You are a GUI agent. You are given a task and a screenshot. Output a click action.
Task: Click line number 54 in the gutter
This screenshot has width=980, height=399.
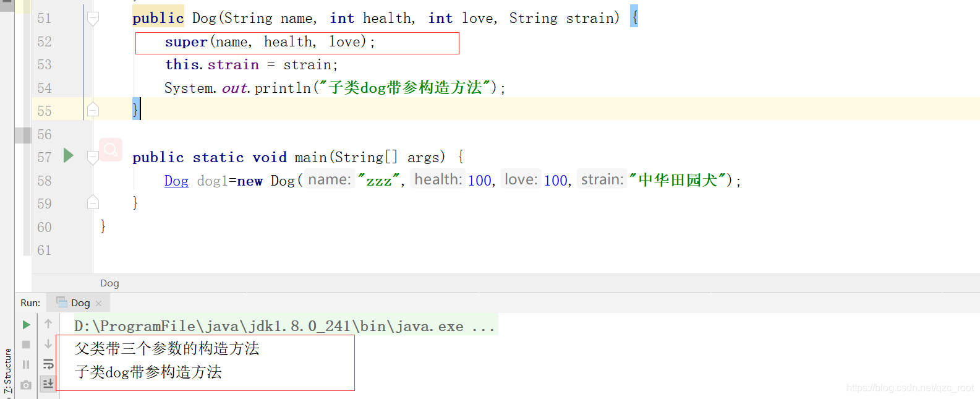point(45,88)
